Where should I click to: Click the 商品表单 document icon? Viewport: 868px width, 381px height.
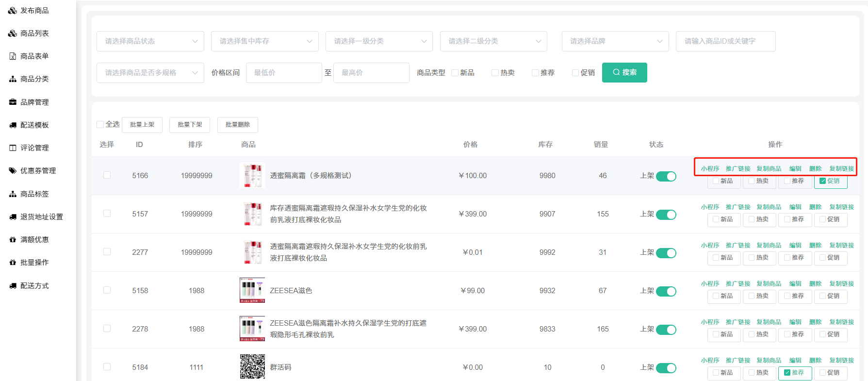click(x=13, y=56)
